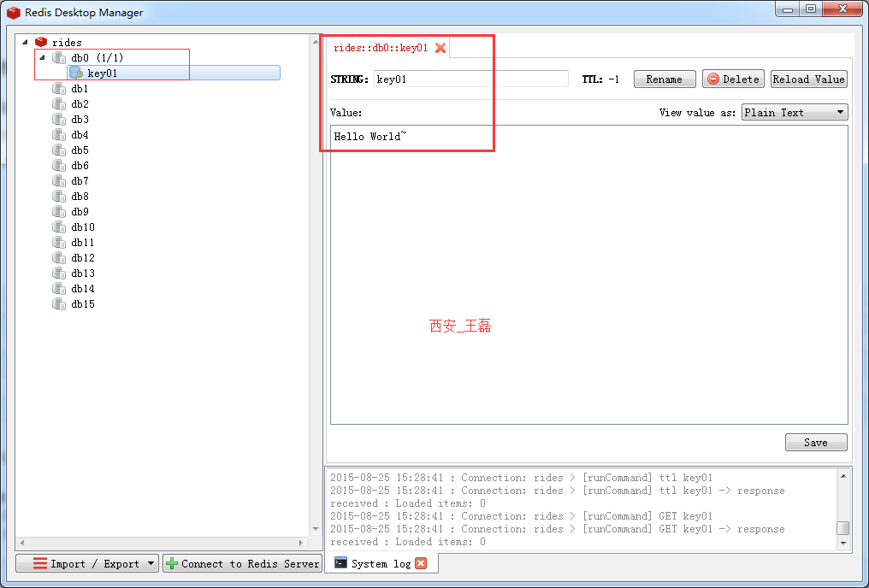Click the db12 database icon
Screen dimensions: 869x588
(59, 258)
